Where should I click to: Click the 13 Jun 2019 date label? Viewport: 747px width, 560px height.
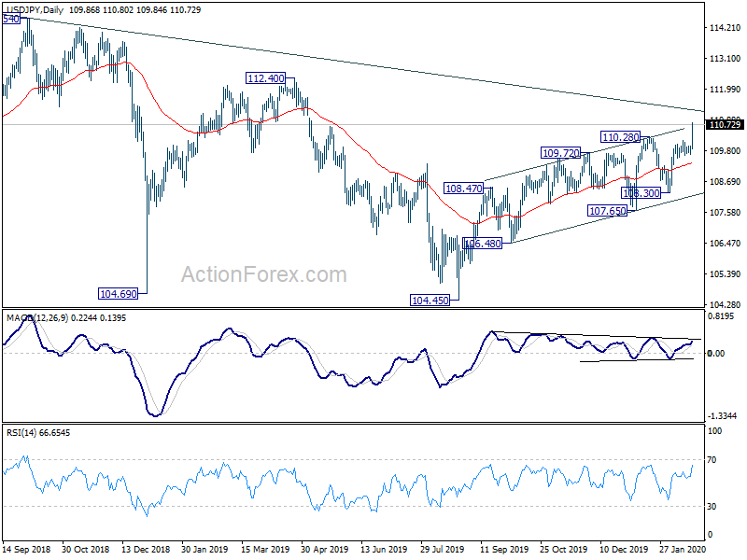click(x=384, y=550)
